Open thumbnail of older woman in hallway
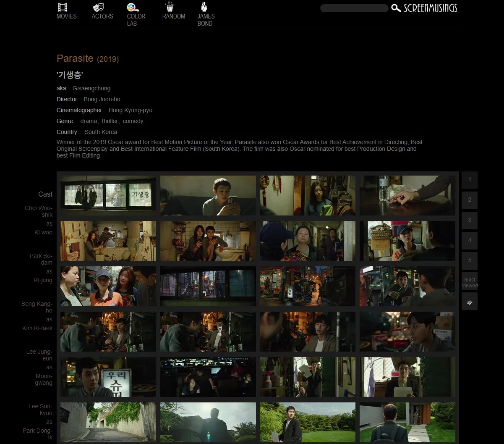Screen dimensions: 504x444 pyautogui.click(x=308, y=241)
